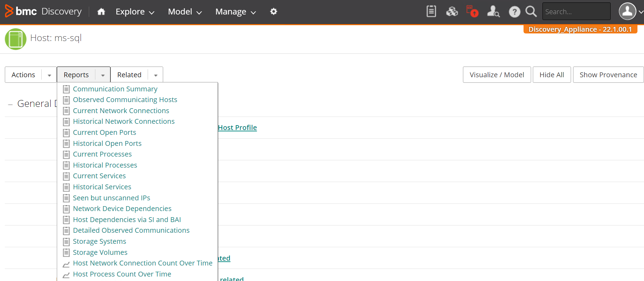
Task: Select Current Services report
Action: coord(99,176)
